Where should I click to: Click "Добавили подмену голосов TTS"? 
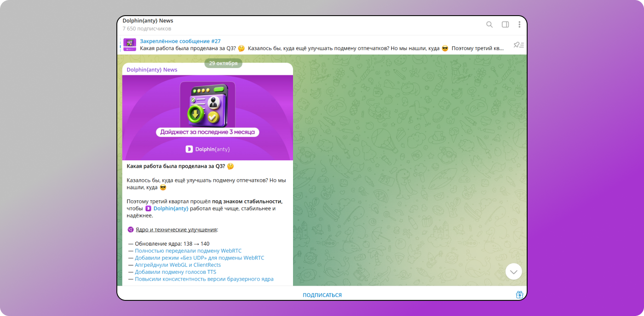pyautogui.click(x=175, y=271)
